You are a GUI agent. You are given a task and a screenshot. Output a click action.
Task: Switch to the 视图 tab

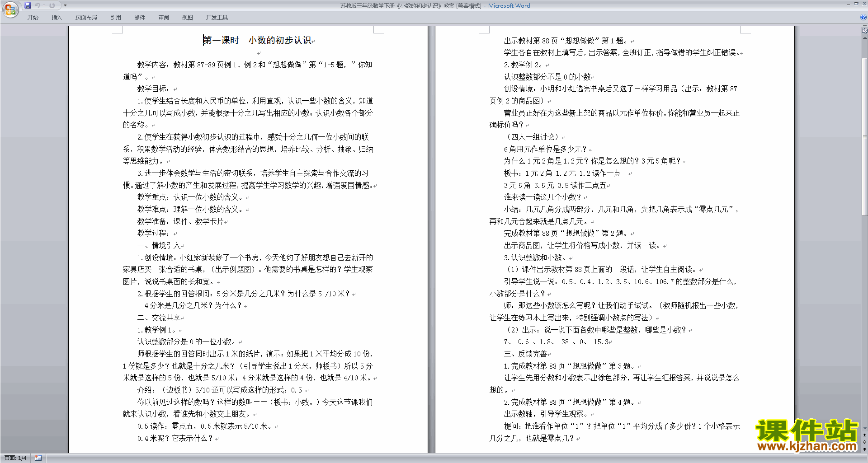[187, 18]
